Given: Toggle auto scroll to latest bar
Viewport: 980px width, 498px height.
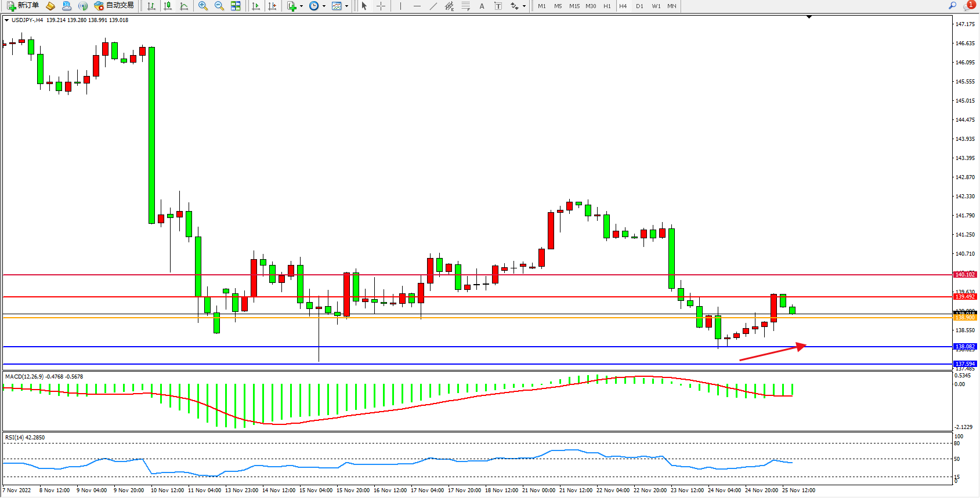Looking at the screenshot, I should coord(256,6).
